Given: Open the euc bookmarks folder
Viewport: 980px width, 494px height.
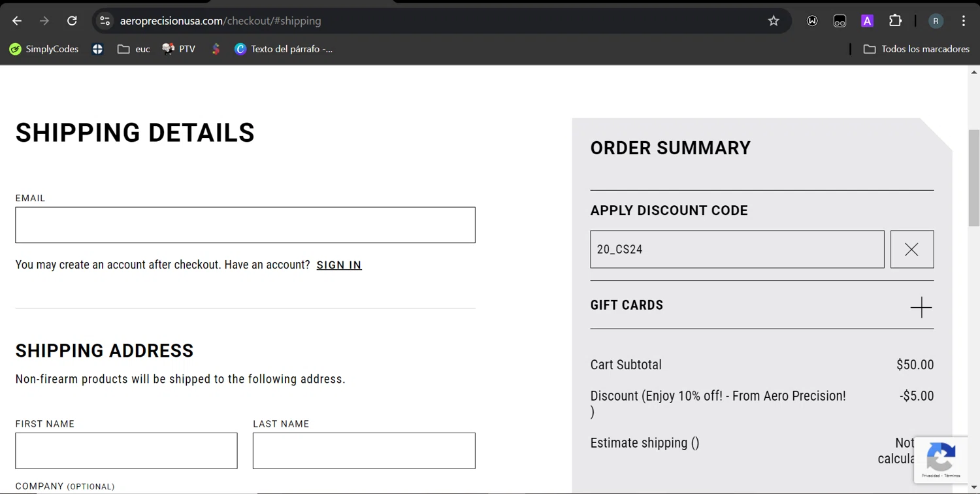Looking at the screenshot, I should (x=133, y=49).
